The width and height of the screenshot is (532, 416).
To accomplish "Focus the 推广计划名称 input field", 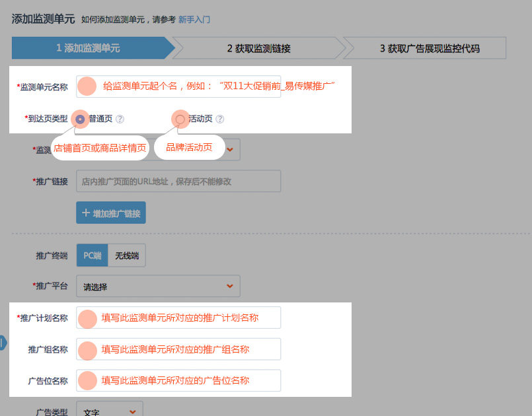I will [x=178, y=318].
